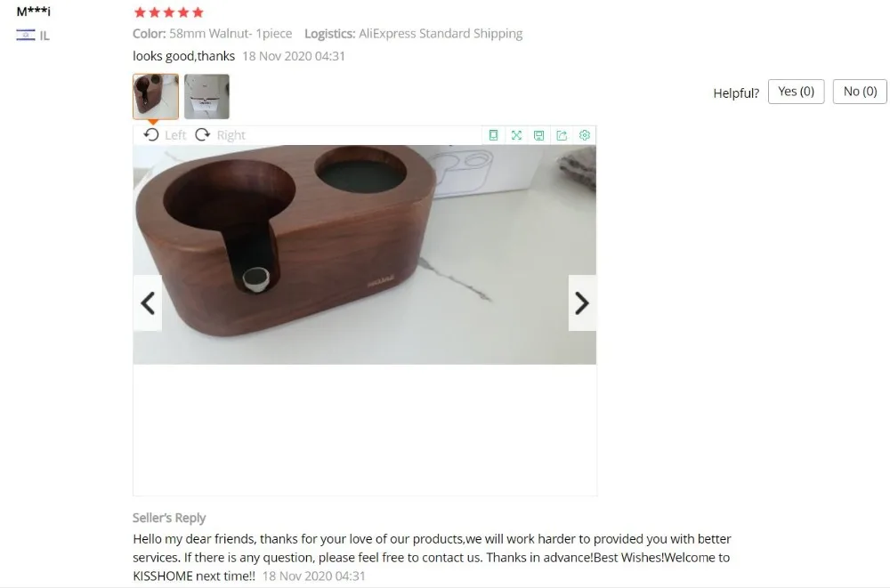
Task: Share the image with export arrow icon
Action: (562, 135)
